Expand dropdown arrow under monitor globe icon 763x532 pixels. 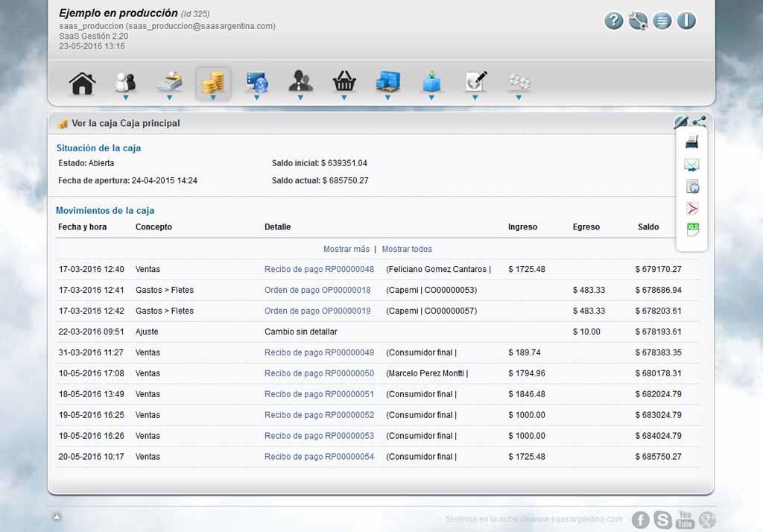point(256,98)
